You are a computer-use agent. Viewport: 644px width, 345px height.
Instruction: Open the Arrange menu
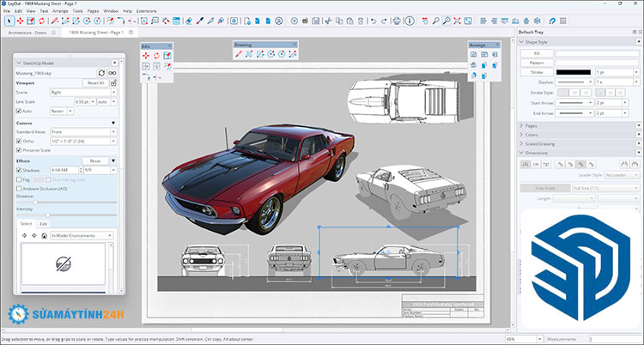coord(60,10)
